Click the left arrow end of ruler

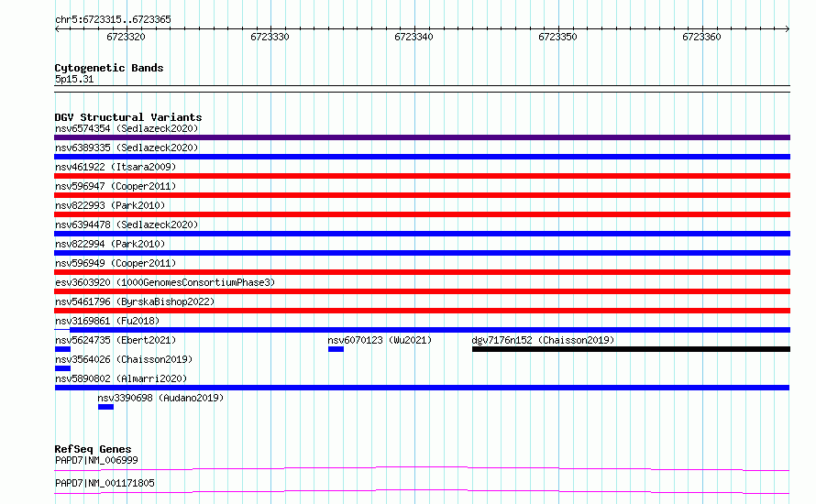tap(57, 29)
